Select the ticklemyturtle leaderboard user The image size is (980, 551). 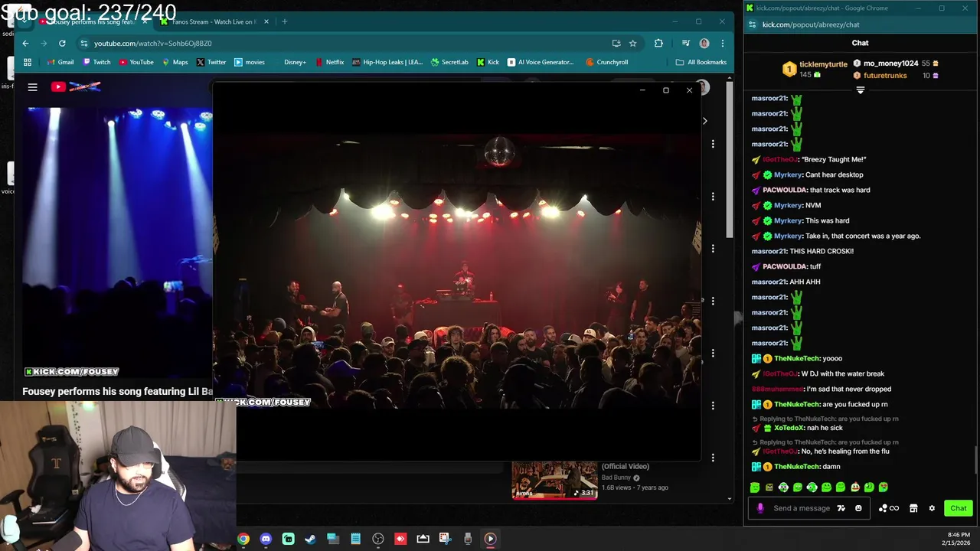(x=823, y=65)
